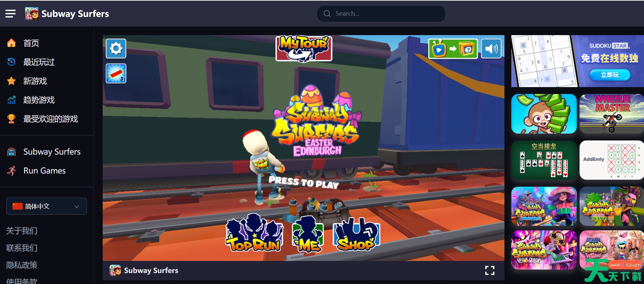The width and height of the screenshot is (644, 284).
Task: Click the Subway Surfers header title text
Action: coord(75,14)
